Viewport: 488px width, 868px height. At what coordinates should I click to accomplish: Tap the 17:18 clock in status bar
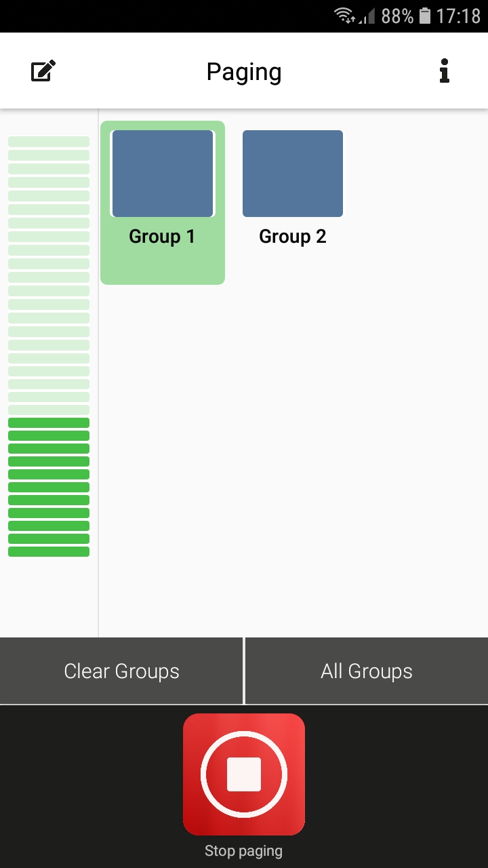tap(458, 16)
